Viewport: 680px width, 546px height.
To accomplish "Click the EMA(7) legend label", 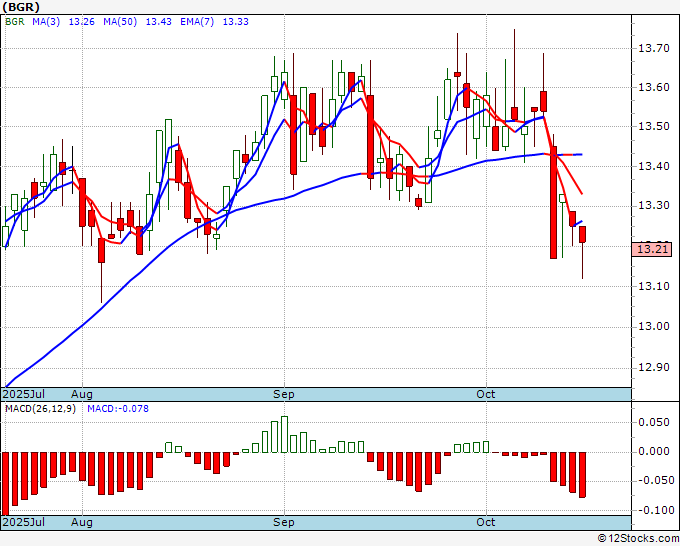I will point(197,22).
